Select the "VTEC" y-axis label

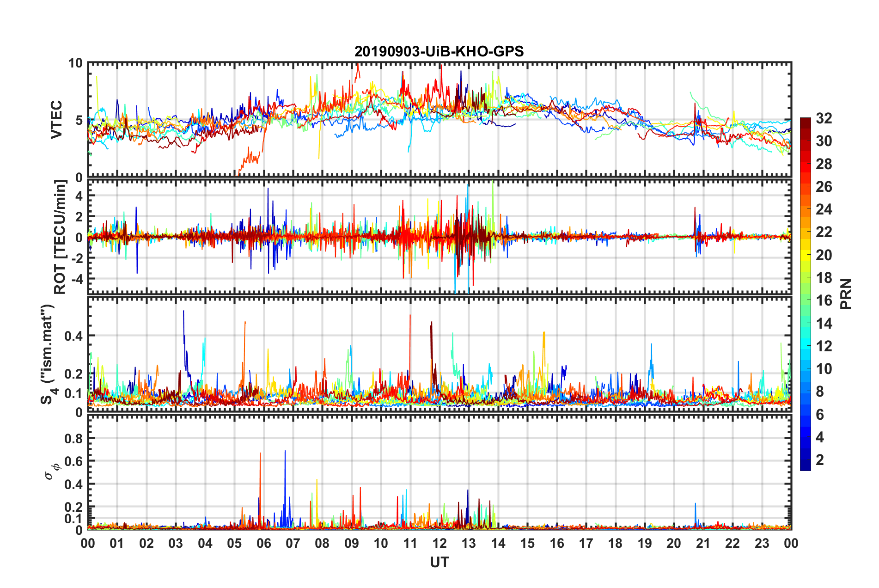(56, 120)
